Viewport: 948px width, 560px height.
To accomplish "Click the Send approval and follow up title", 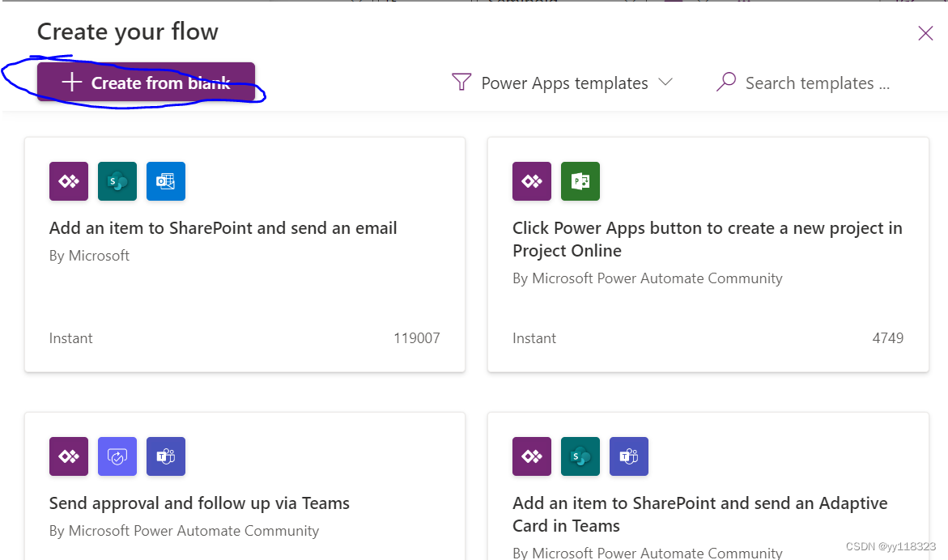I will click(x=199, y=503).
